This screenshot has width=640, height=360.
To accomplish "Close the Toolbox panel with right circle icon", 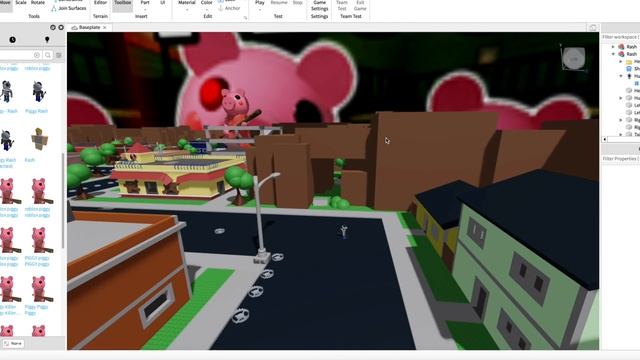I will [x=61, y=27].
